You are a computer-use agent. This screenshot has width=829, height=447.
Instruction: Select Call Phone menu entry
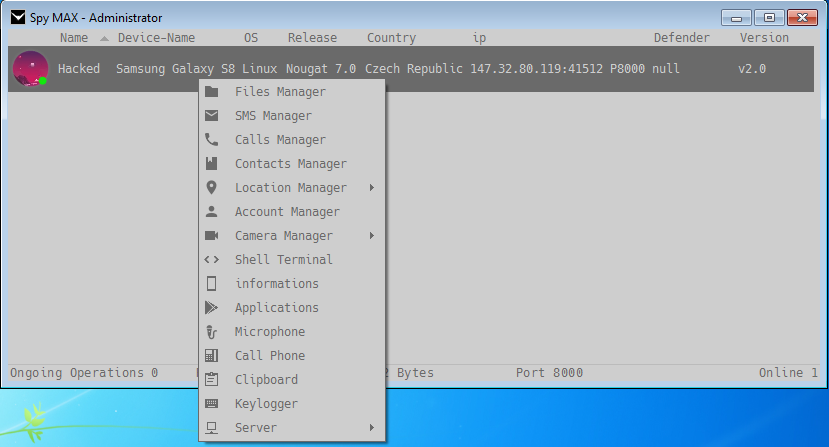tap(292, 355)
